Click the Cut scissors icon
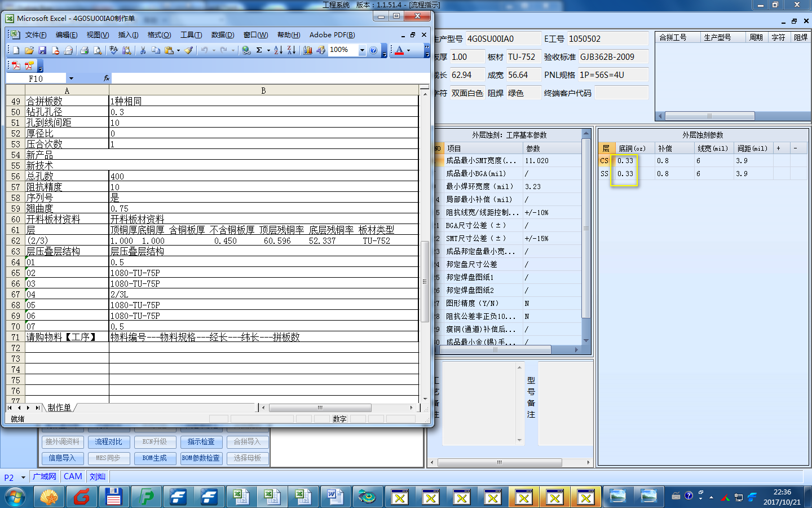Screen dimensions: 812x508 [143, 50]
